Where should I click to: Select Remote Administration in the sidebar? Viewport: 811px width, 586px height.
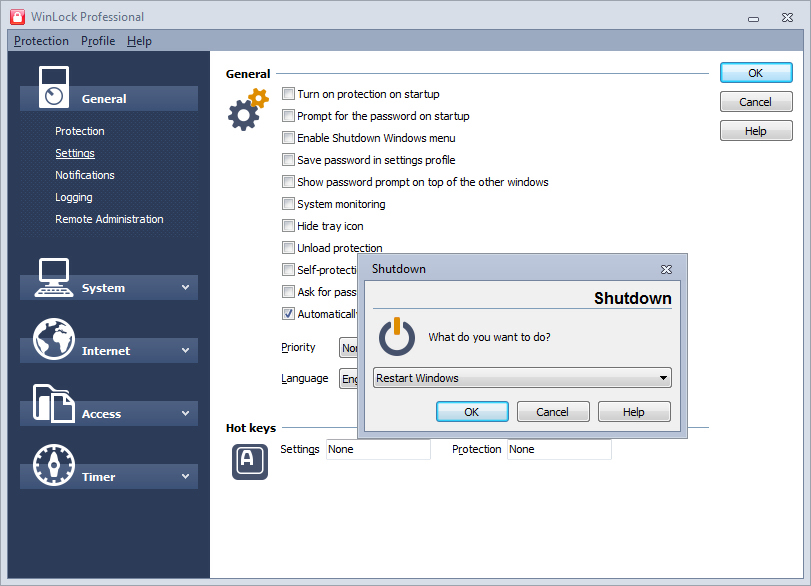click(109, 219)
